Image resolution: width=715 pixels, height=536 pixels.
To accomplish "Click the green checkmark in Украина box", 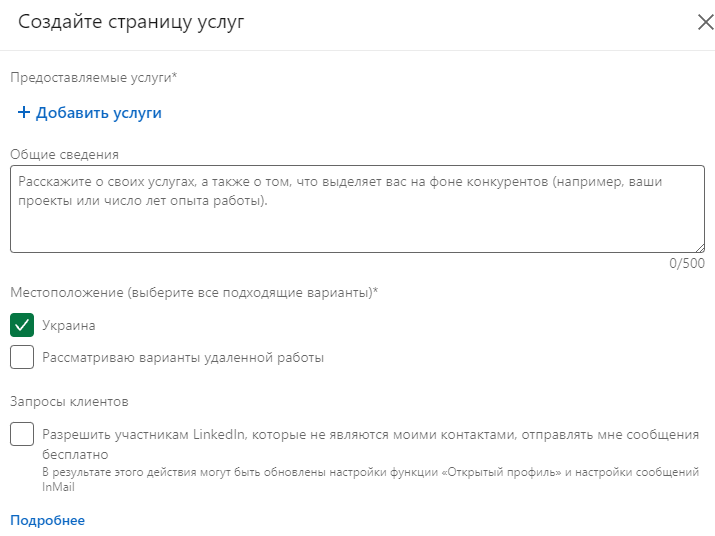I will point(22,325).
